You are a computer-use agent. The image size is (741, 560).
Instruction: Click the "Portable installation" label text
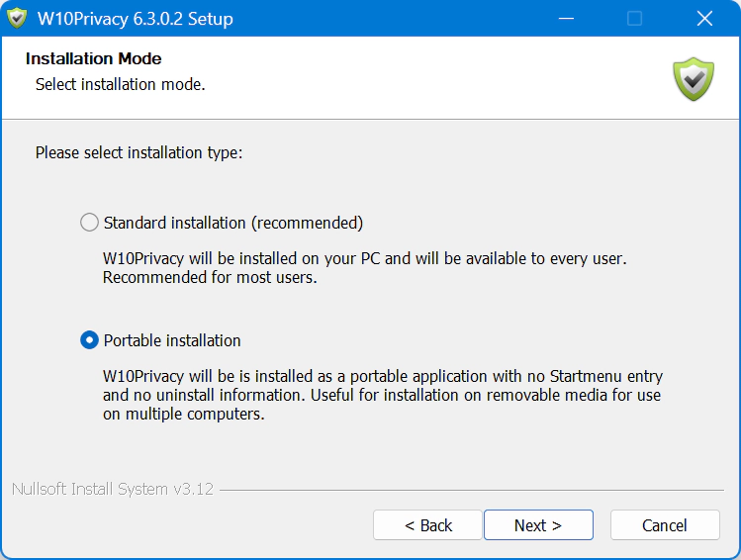[x=172, y=340]
